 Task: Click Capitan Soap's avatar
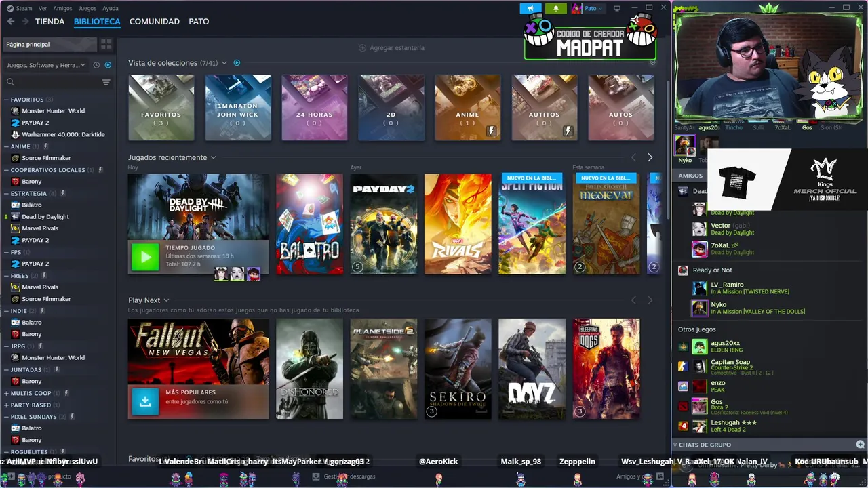click(x=699, y=367)
